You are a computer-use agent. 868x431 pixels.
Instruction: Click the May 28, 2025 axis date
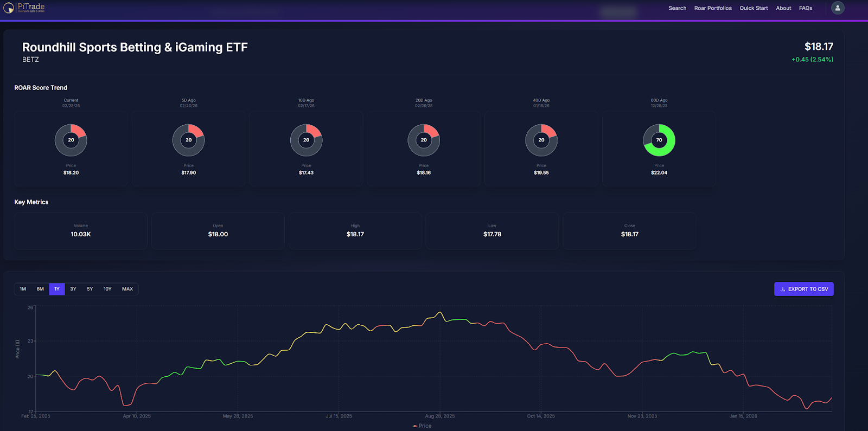click(238, 416)
